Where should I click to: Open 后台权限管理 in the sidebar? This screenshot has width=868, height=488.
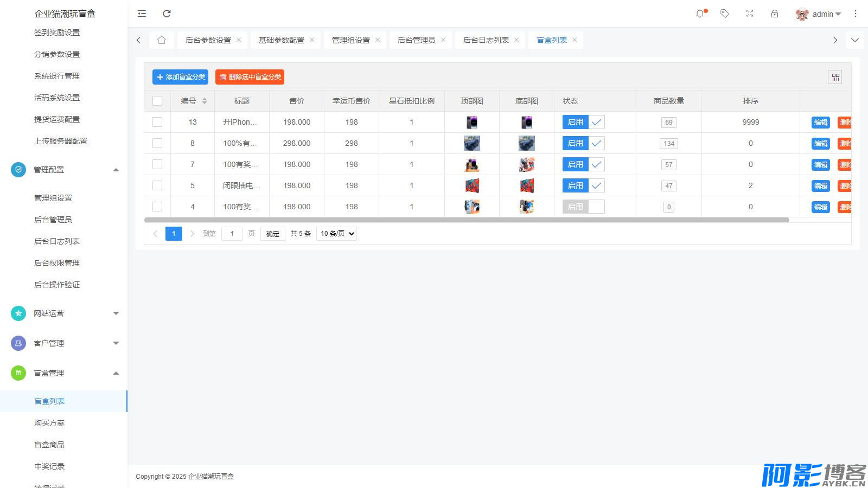tap(57, 263)
